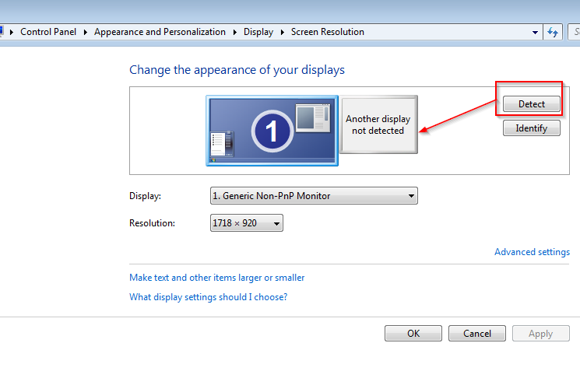Go to Control Panel in the breadcrumb
The height and width of the screenshot is (392, 580).
tap(49, 33)
